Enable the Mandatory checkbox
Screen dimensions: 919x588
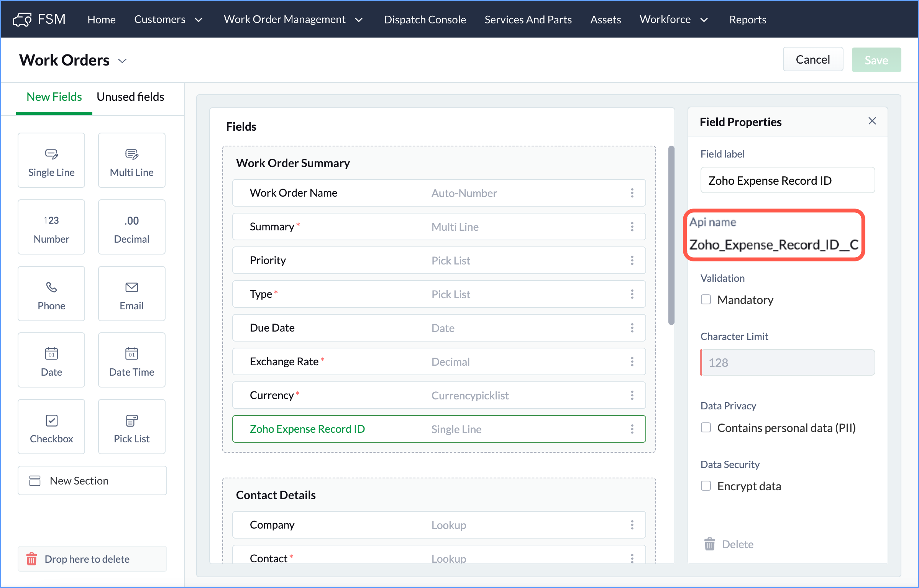706,299
